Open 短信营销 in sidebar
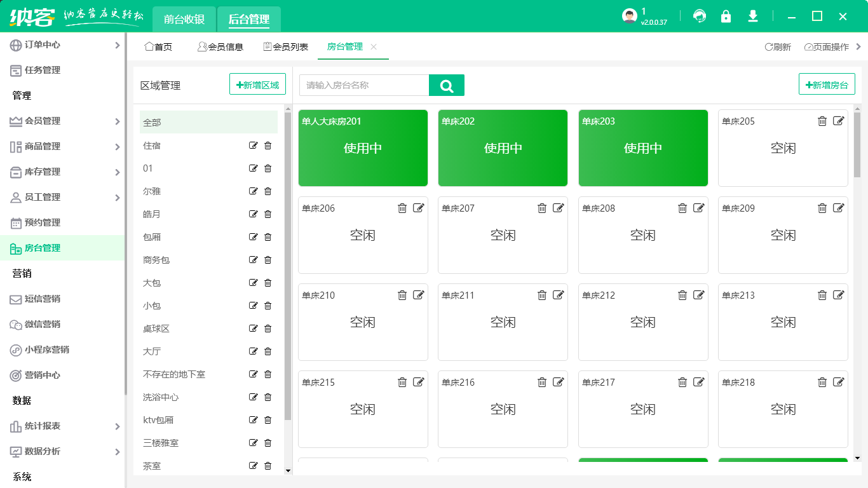Viewport: 868px width, 488px height. click(62, 299)
